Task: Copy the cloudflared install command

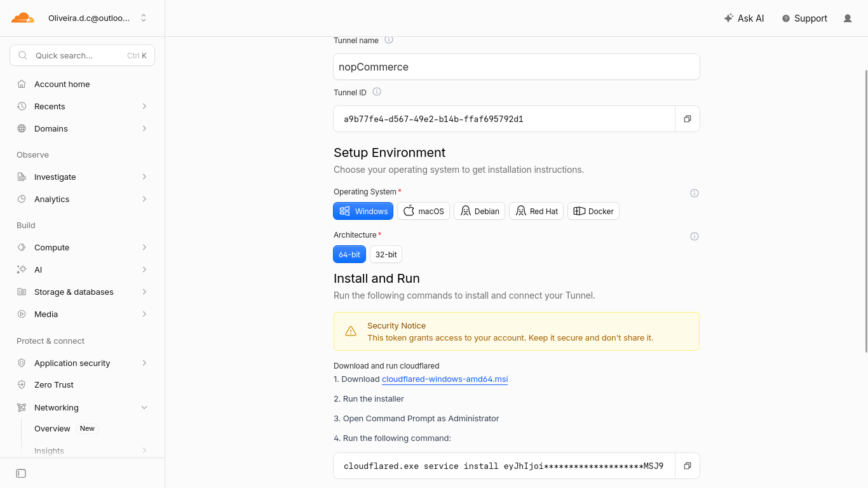Action: tap(687, 466)
